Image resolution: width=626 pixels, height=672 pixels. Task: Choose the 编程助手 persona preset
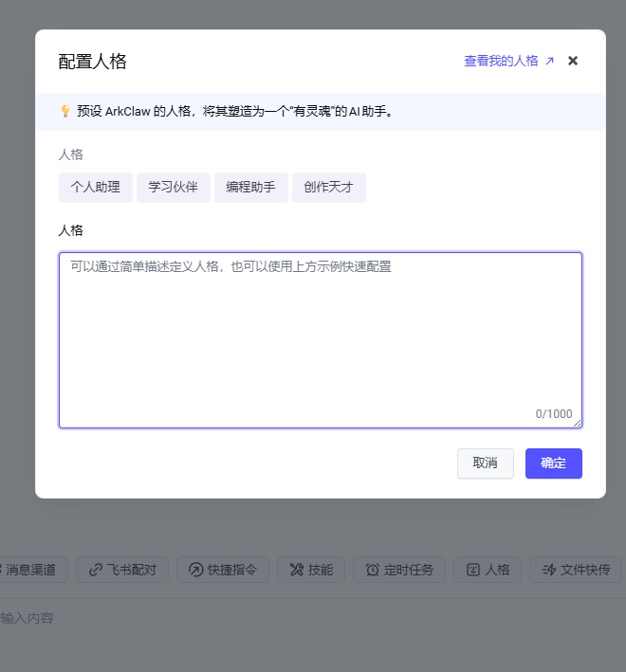250,188
